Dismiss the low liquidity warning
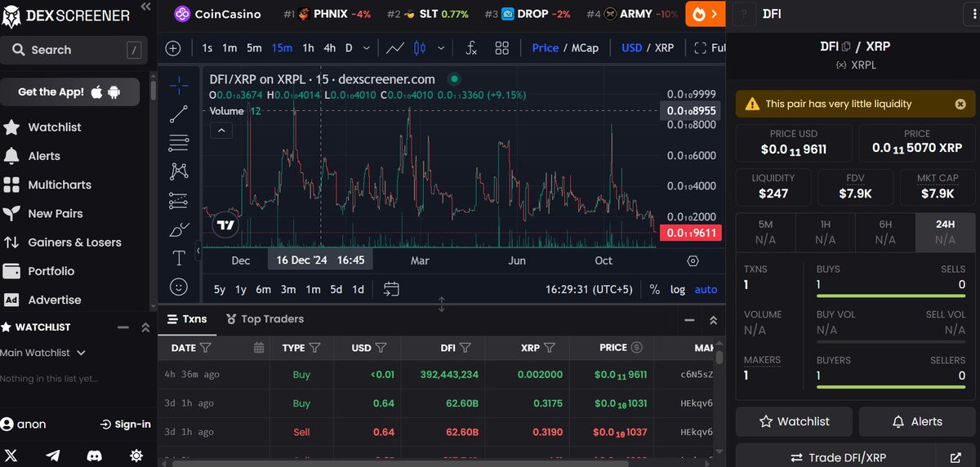This screenshot has width=980, height=467. pos(960,104)
